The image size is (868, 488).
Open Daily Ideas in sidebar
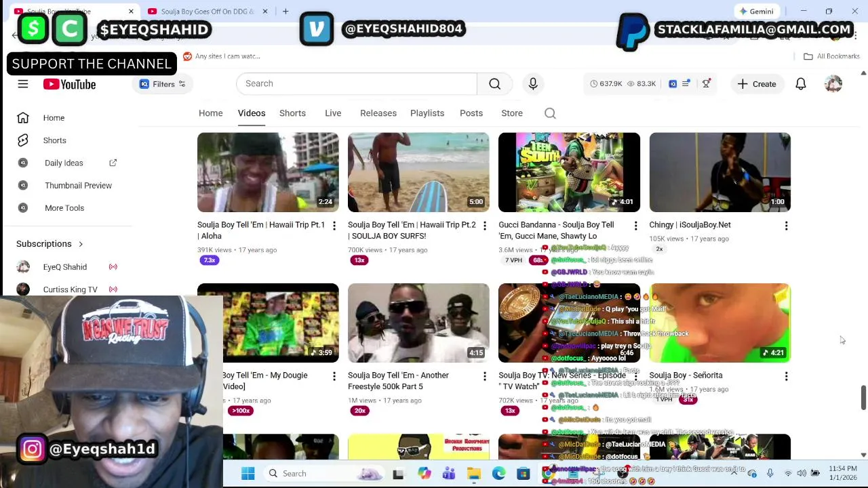(x=64, y=163)
